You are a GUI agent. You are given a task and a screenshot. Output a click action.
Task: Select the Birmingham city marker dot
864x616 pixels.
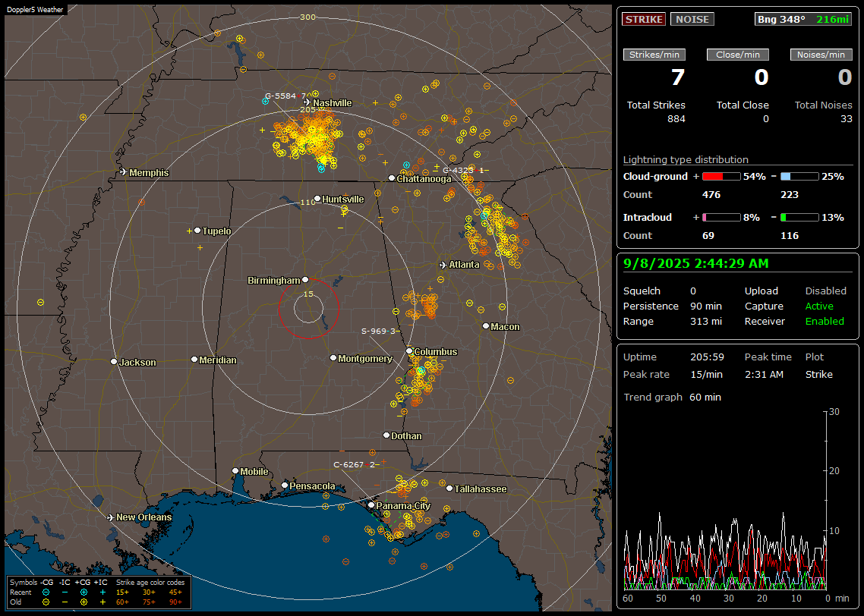coord(305,280)
